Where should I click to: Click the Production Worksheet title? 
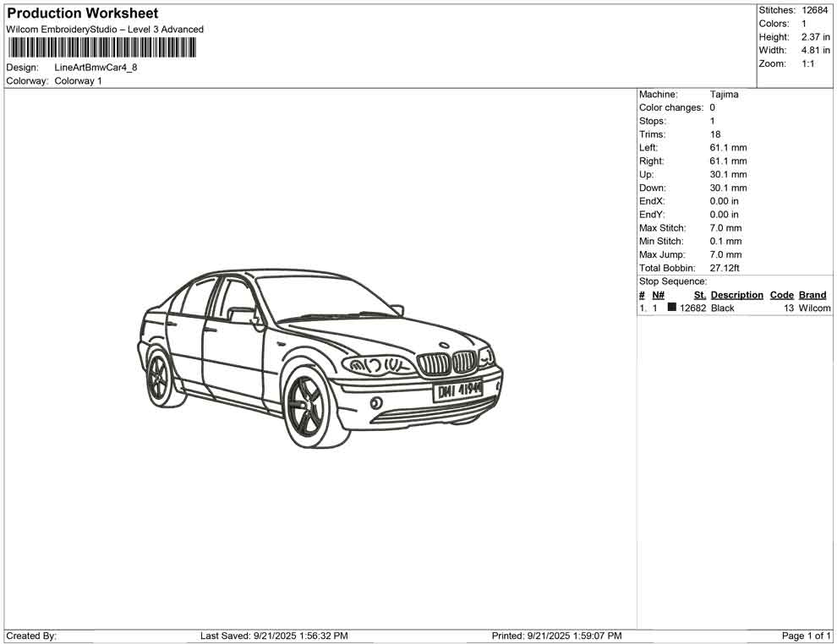tap(83, 14)
